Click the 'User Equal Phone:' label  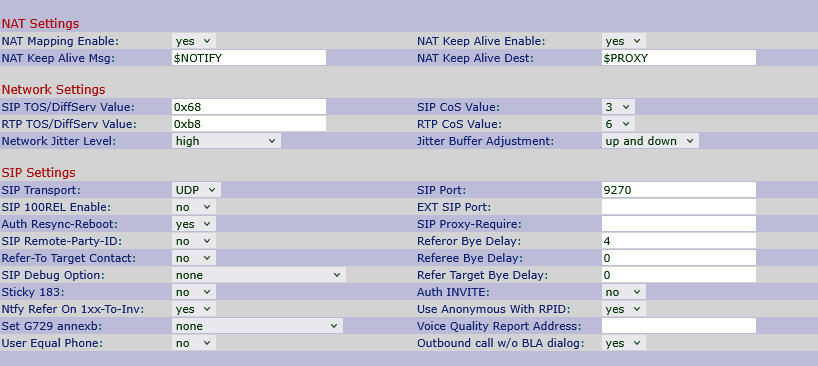pos(52,343)
